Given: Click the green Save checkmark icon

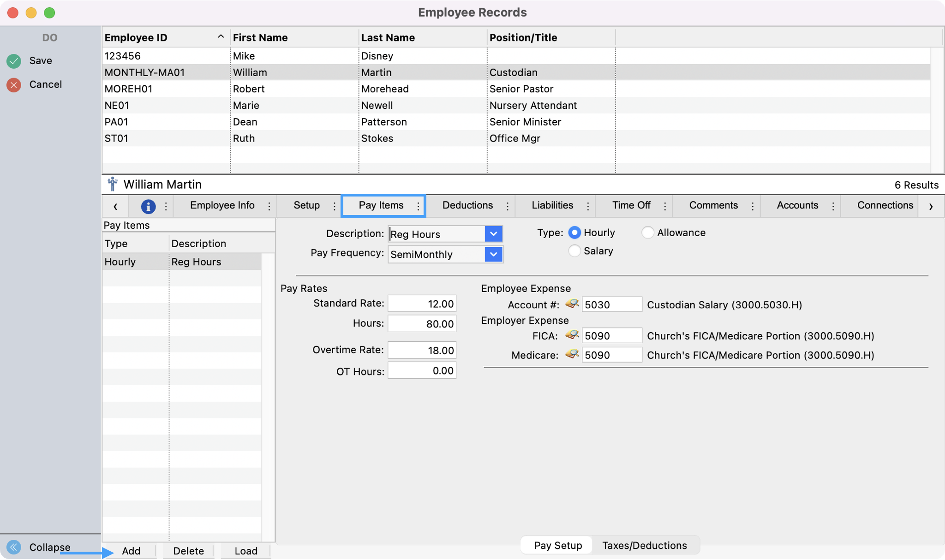Looking at the screenshot, I should (14, 61).
